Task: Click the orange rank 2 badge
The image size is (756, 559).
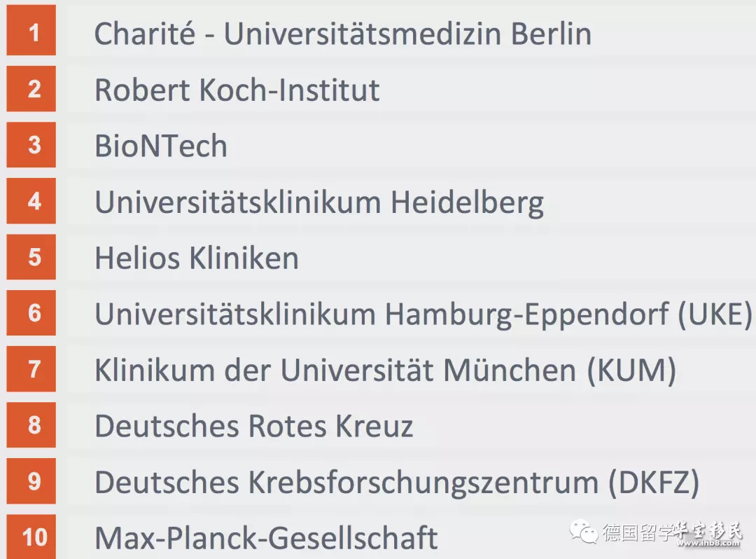Action: [x=31, y=89]
